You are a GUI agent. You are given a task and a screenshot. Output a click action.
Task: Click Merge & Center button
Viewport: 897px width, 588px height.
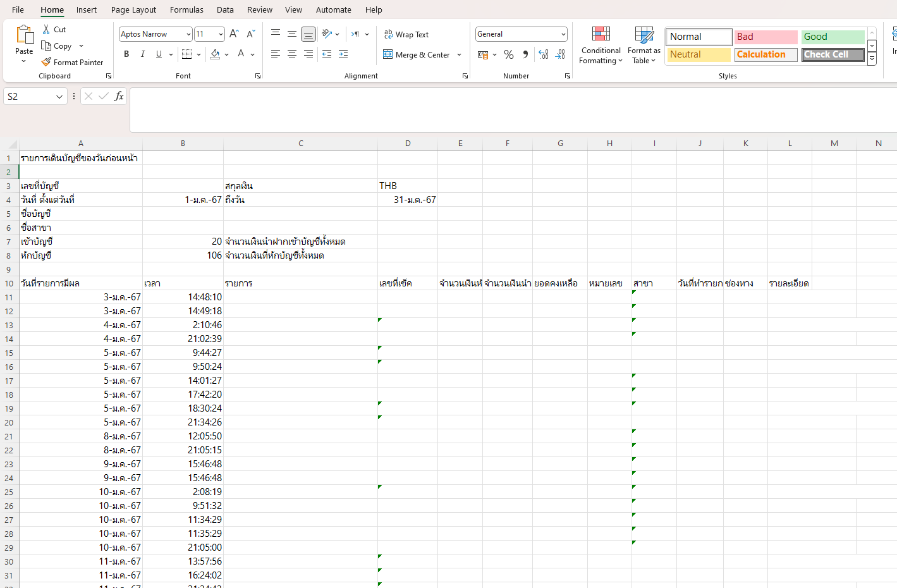[417, 55]
